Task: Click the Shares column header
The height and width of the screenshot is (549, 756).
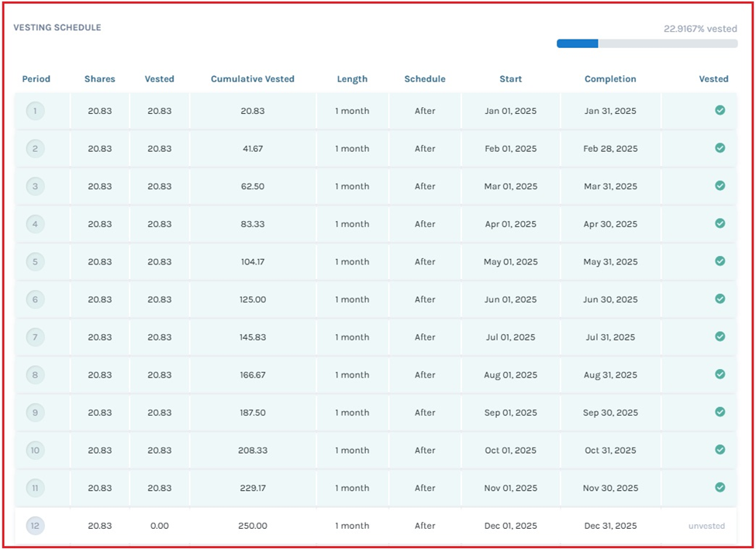Action: (x=99, y=79)
